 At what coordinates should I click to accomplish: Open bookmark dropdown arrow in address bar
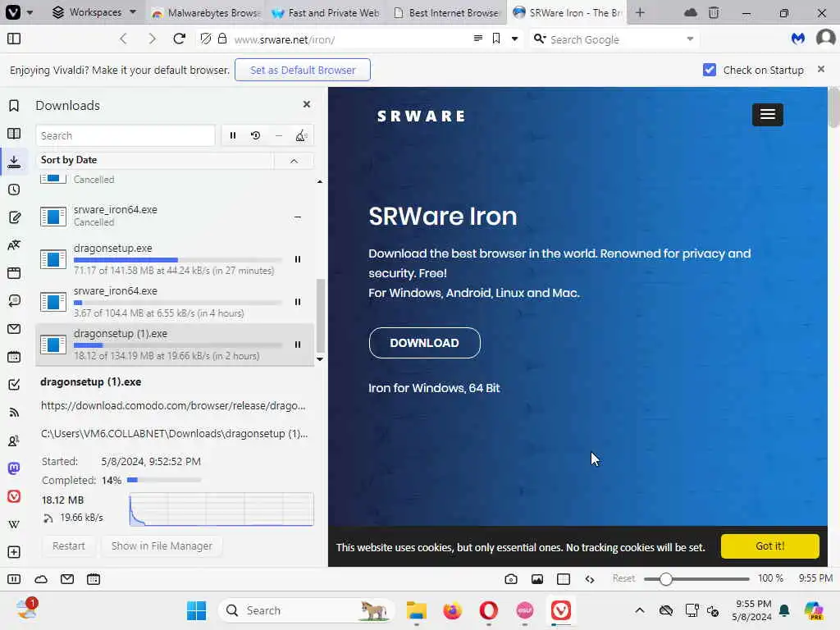coord(515,39)
